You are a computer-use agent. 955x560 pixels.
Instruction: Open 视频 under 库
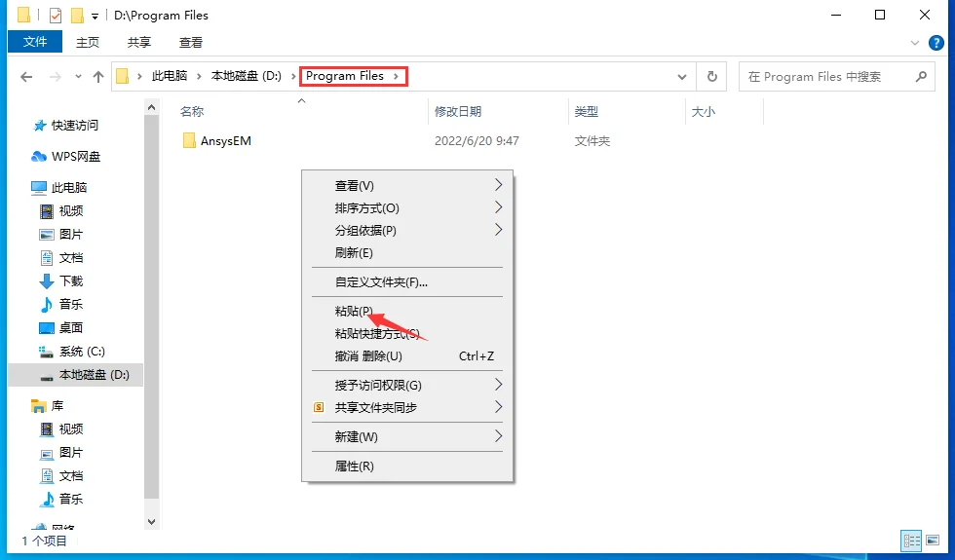point(61,429)
